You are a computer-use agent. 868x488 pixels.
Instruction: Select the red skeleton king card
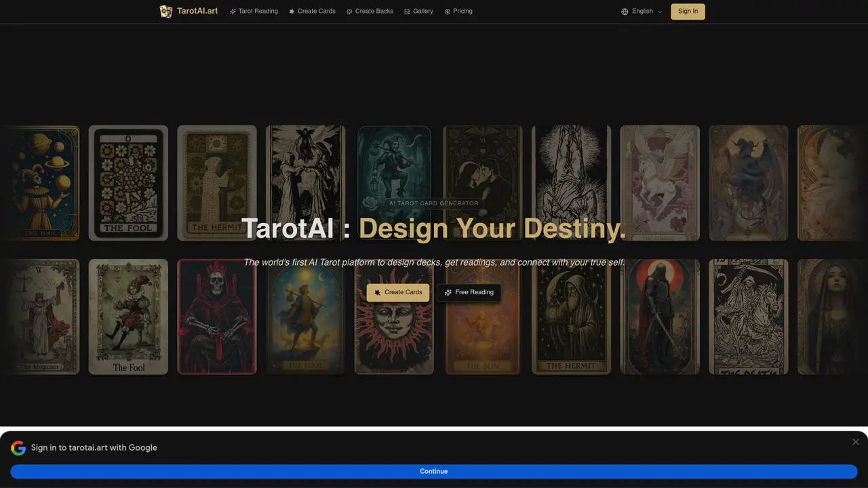click(217, 317)
